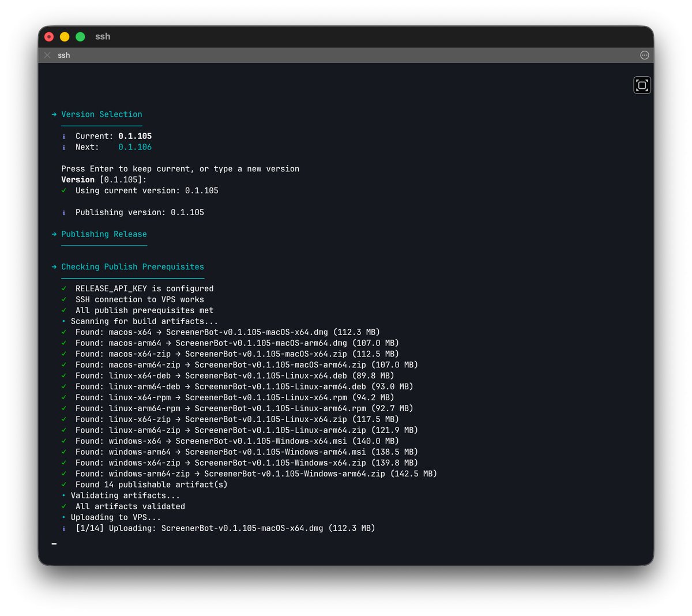692x616 pixels.
Task: Click the Windows-arm64.msi found line
Action: coord(247,452)
